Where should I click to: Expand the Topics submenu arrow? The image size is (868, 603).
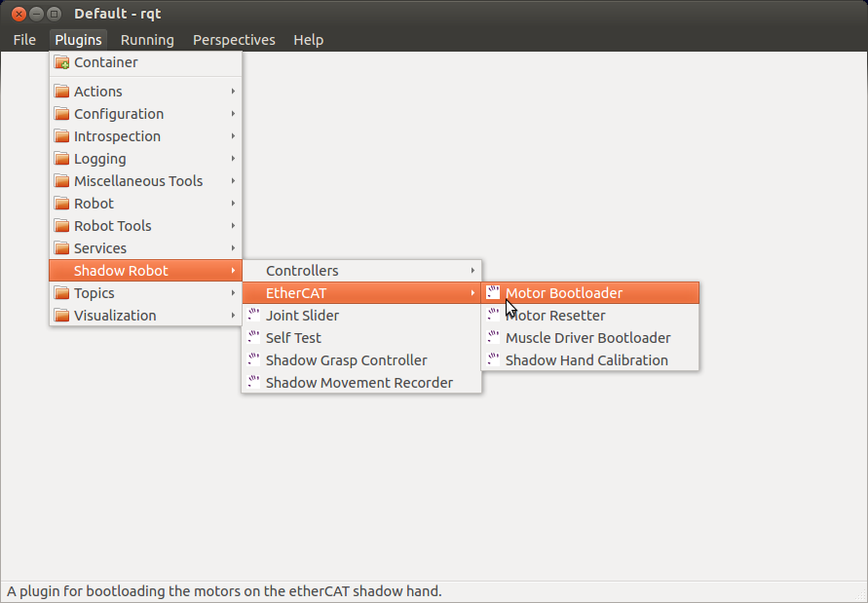pyautogui.click(x=233, y=292)
